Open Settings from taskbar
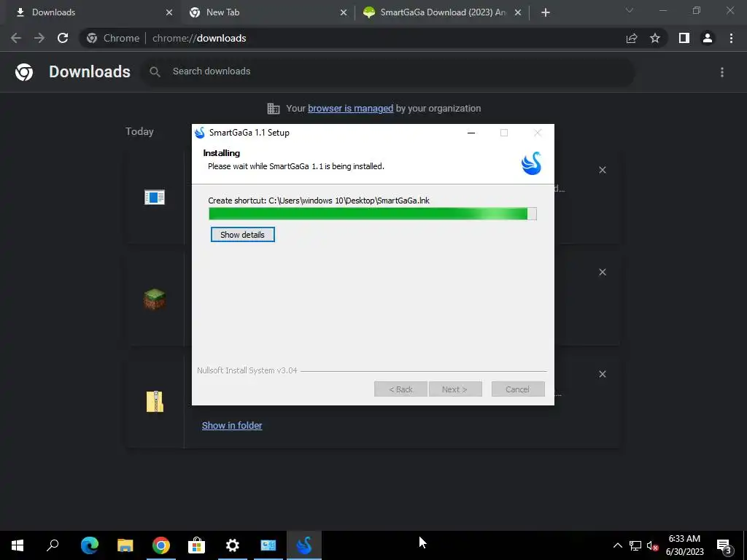 [233, 545]
